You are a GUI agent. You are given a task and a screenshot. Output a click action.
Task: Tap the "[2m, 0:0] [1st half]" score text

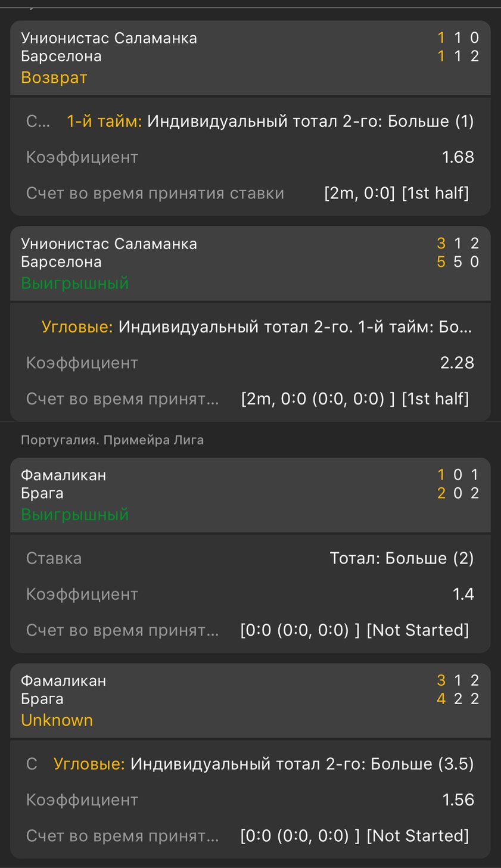[396, 193]
